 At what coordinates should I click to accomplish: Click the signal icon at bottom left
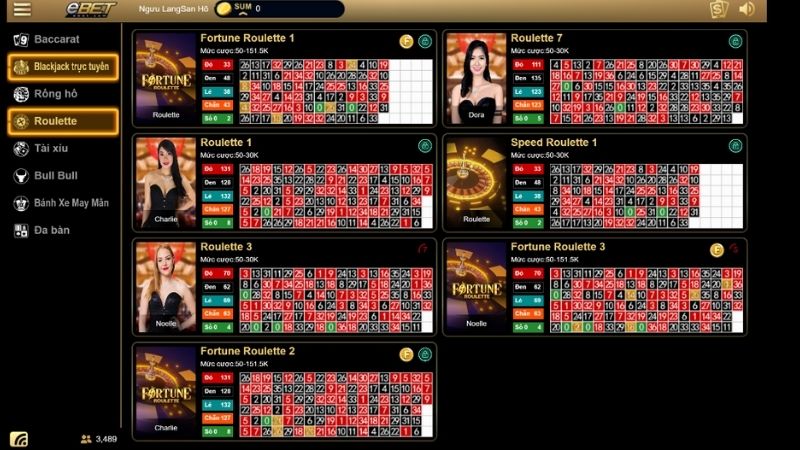coord(19,439)
